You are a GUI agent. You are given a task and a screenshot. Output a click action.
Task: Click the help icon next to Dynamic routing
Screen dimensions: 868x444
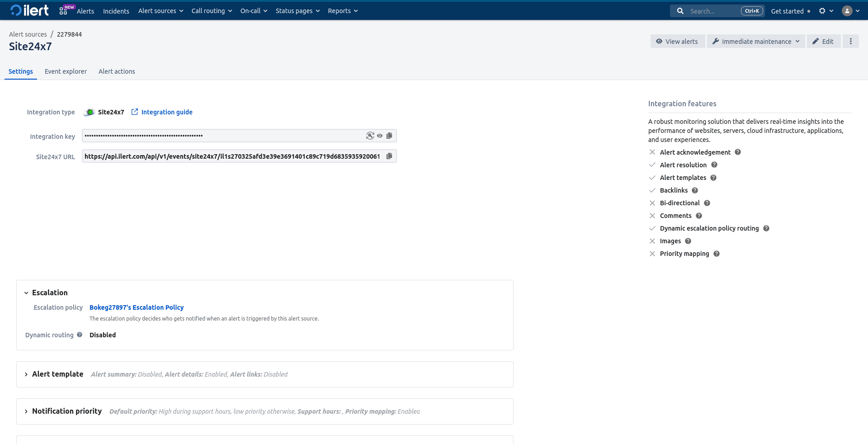coord(80,335)
